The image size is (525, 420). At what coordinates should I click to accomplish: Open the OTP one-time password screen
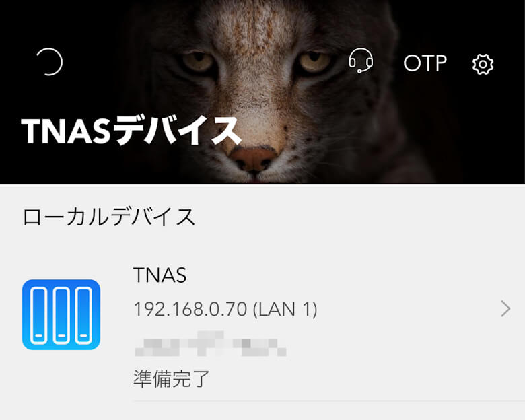425,63
